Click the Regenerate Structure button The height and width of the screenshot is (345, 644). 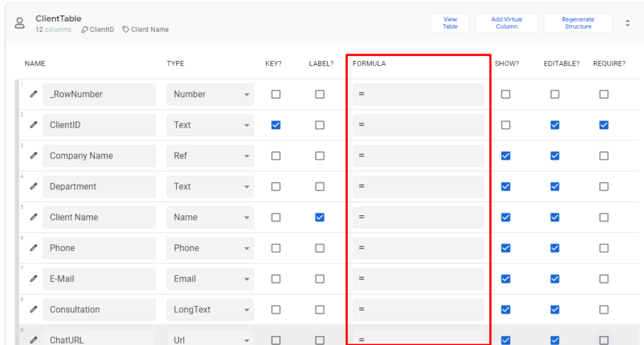(577, 23)
